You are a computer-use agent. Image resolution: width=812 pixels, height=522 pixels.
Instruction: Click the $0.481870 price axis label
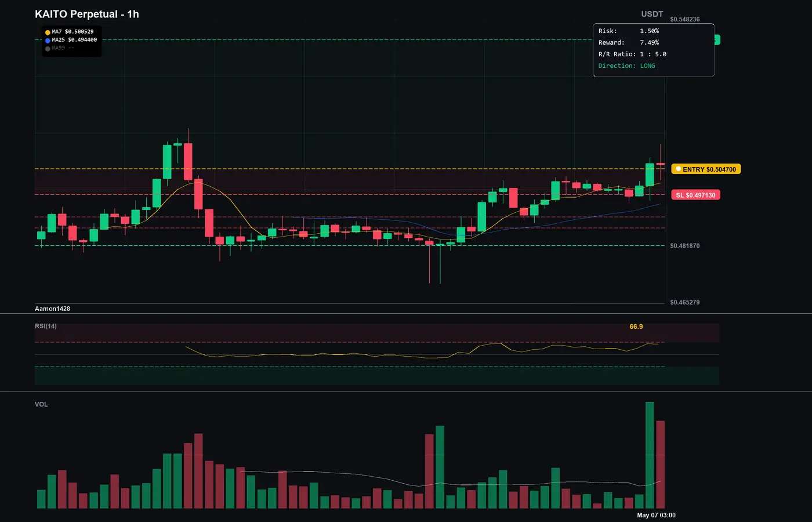684,246
